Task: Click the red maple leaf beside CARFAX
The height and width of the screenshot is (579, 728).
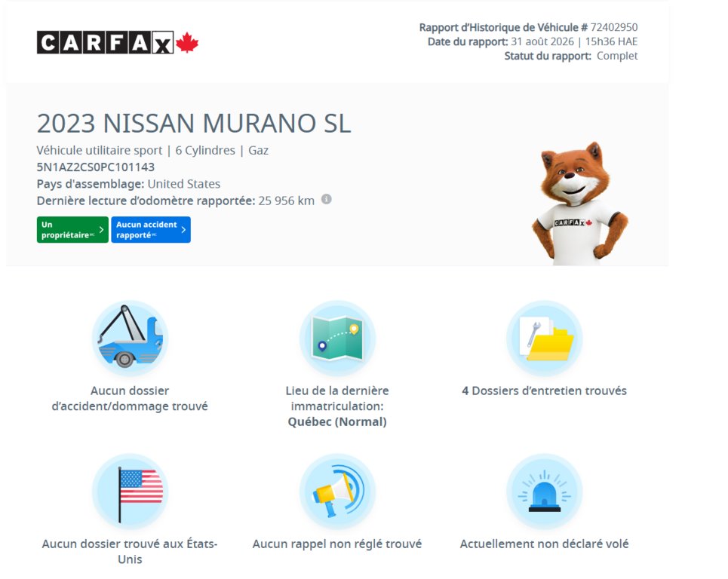Action: tap(187, 42)
